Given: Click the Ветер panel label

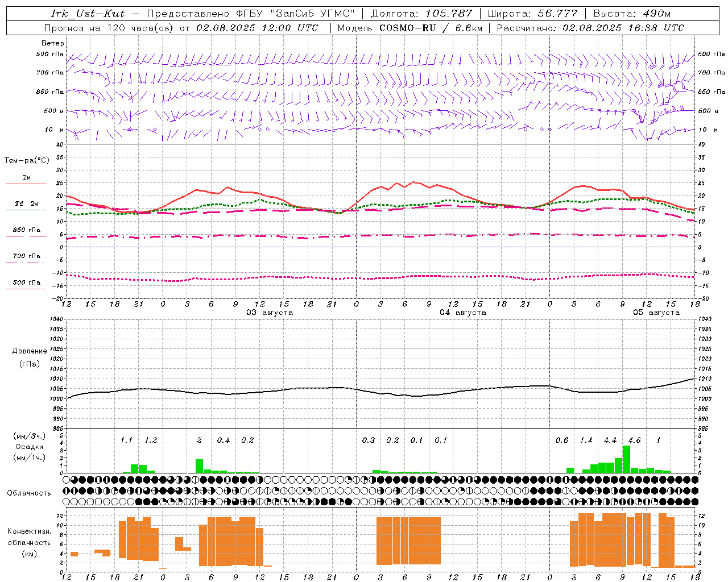Looking at the screenshot, I should click(x=52, y=43).
